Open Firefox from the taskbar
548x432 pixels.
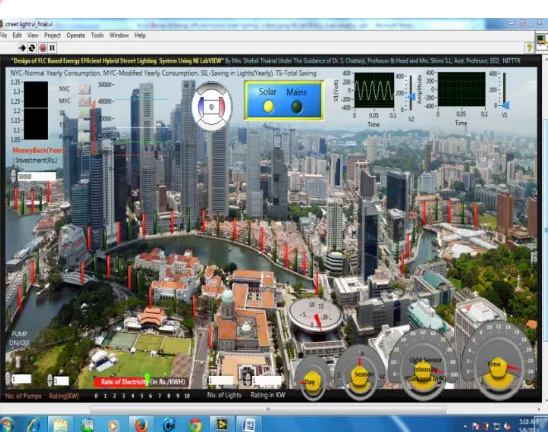[141, 424]
